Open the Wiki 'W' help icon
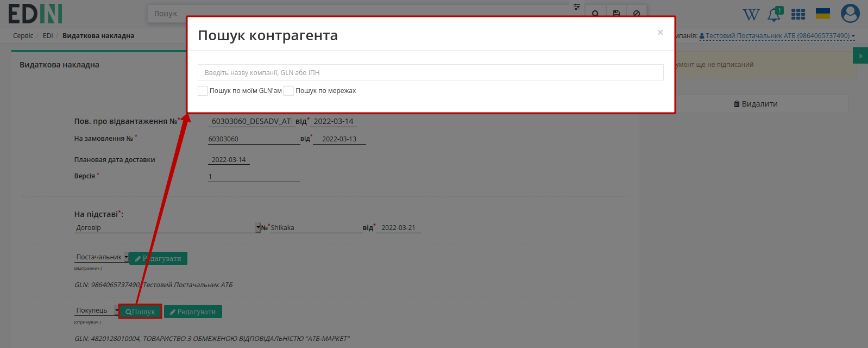This screenshot has width=868, height=348. point(751,15)
